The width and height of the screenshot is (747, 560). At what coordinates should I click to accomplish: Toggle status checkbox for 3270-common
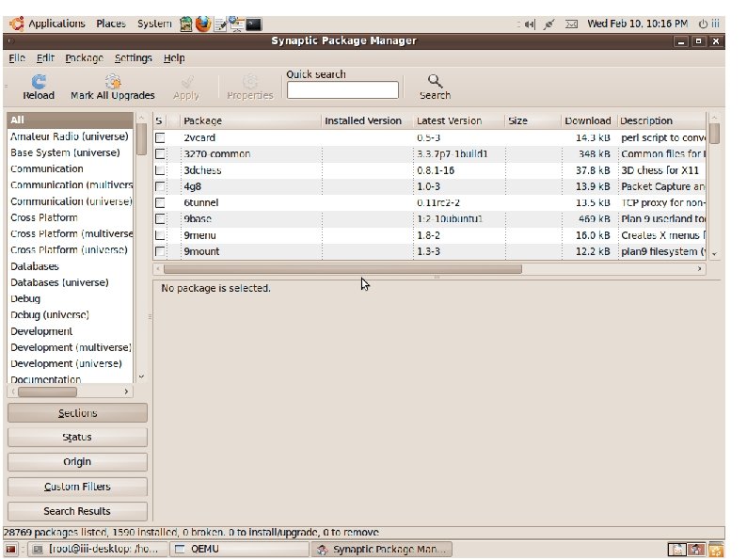click(160, 154)
